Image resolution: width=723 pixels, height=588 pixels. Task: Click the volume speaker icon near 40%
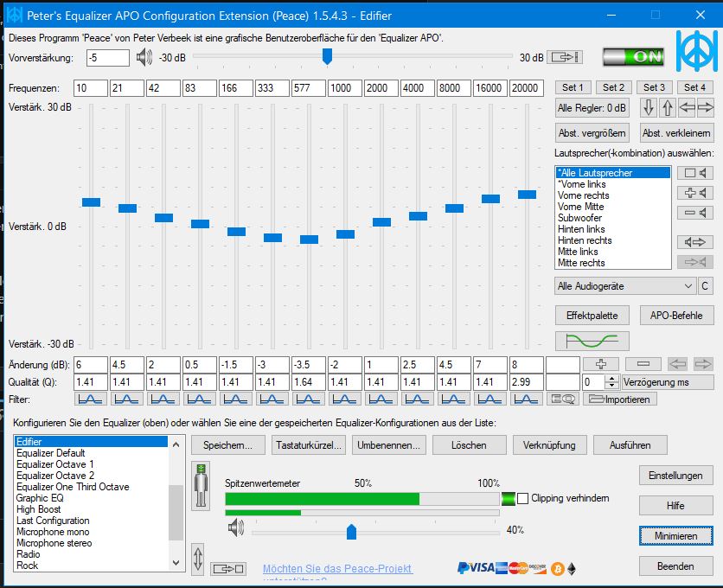(235, 527)
